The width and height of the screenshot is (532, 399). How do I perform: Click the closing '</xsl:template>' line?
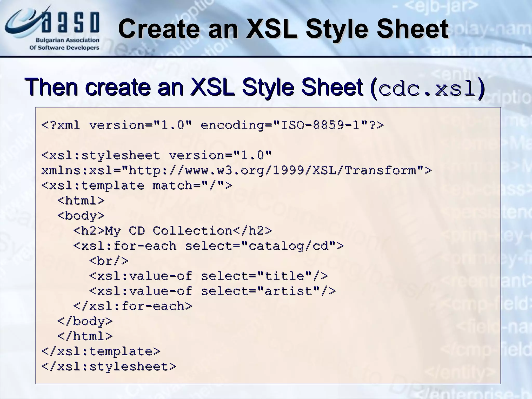[x=101, y=352]
